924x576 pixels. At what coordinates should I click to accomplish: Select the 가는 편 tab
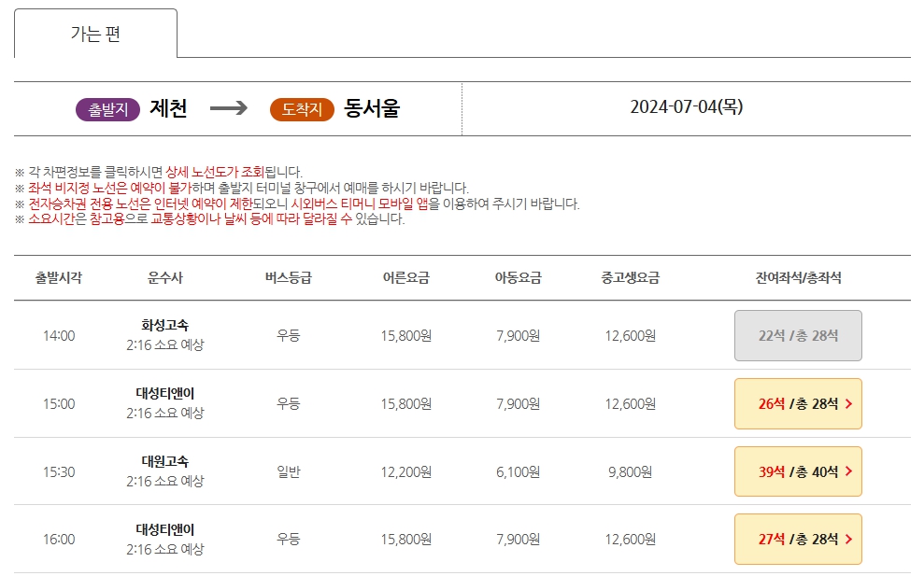pyautogui.click(x=95, y=34)
